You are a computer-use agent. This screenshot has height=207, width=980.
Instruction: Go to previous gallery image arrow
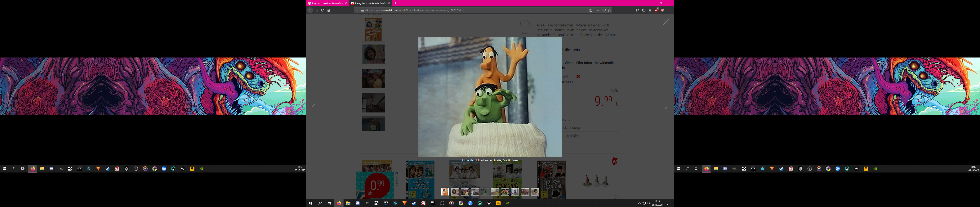click(314, 107)
